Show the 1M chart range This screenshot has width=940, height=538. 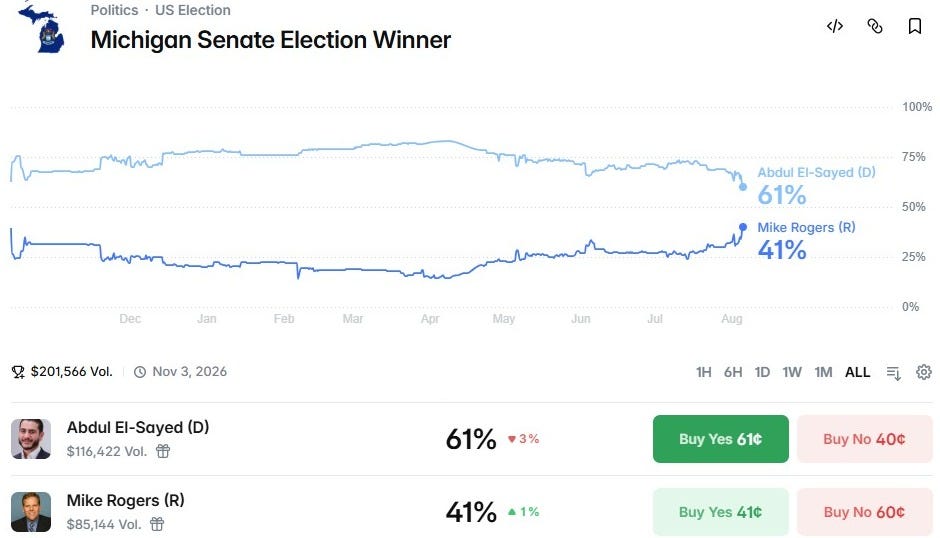(823, 372)
